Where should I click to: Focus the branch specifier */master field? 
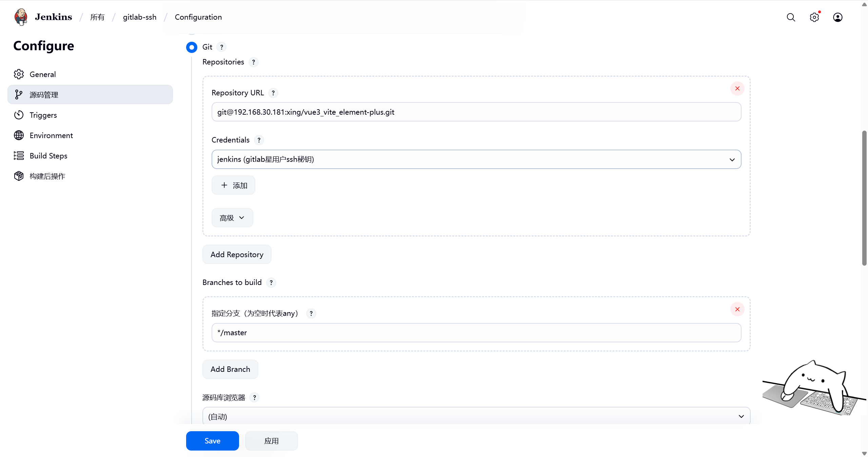(x=476, y=332)
